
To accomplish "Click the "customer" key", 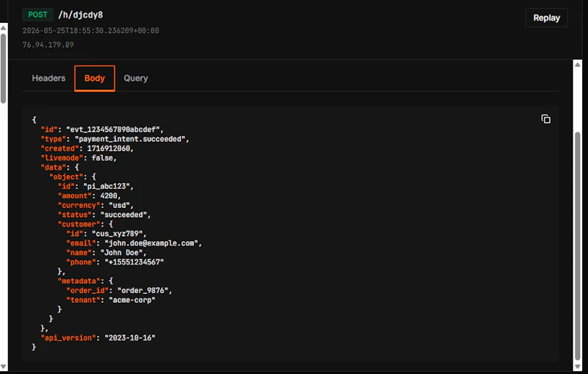I will 79,224.
